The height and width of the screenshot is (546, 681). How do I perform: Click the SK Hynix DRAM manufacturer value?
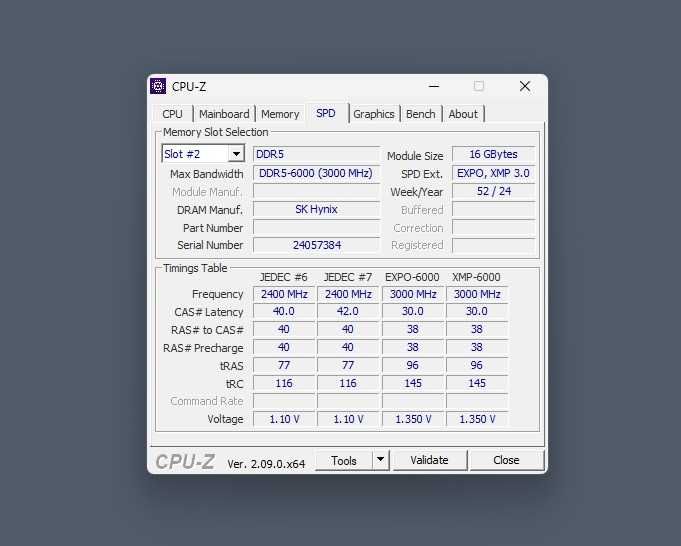(316, 209)
